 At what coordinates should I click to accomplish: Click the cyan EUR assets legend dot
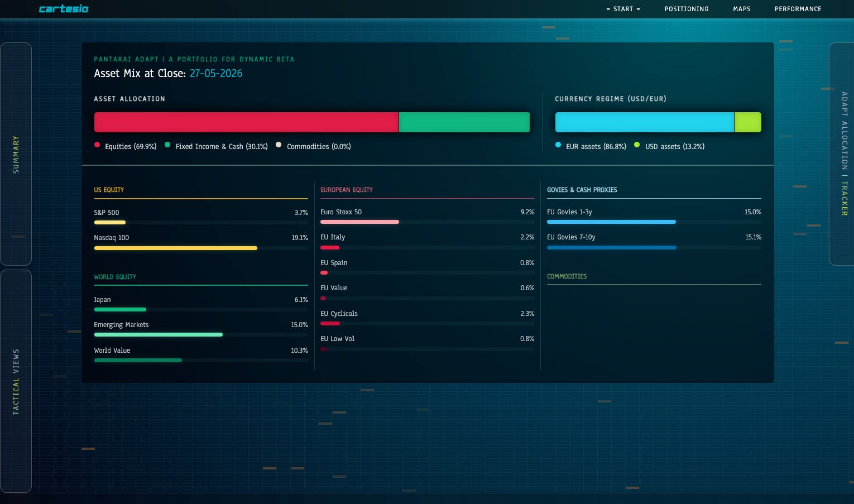click(x=558, y=145)
